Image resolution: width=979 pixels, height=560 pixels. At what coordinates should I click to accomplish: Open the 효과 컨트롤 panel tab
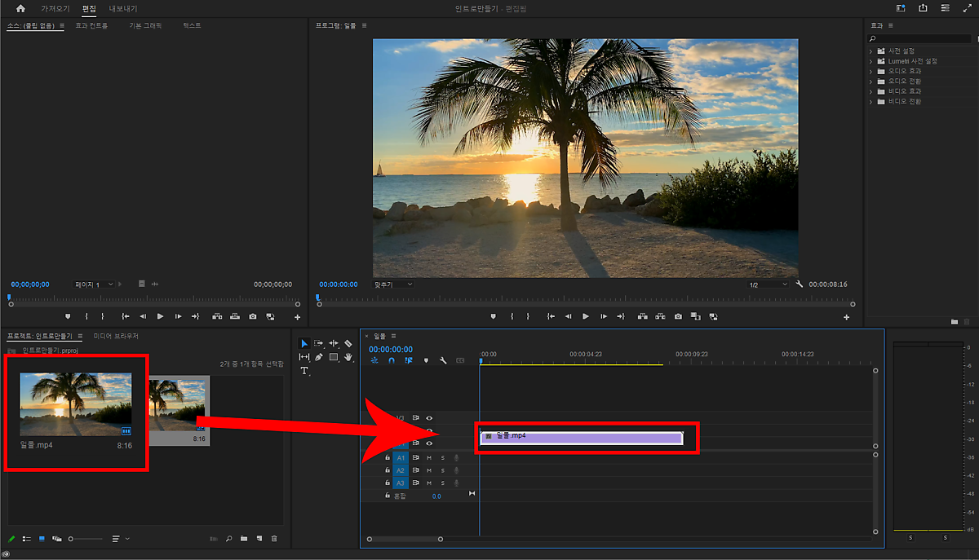point(91,26)
